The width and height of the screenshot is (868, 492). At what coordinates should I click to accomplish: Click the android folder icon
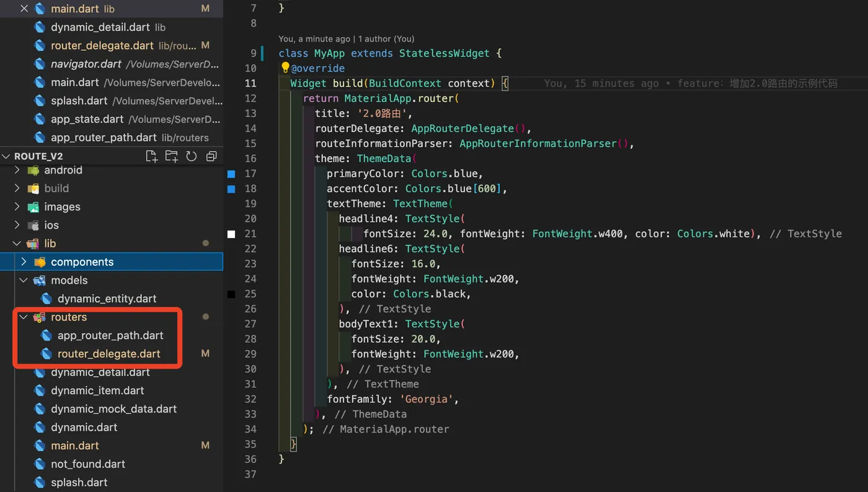pos(33,170)
